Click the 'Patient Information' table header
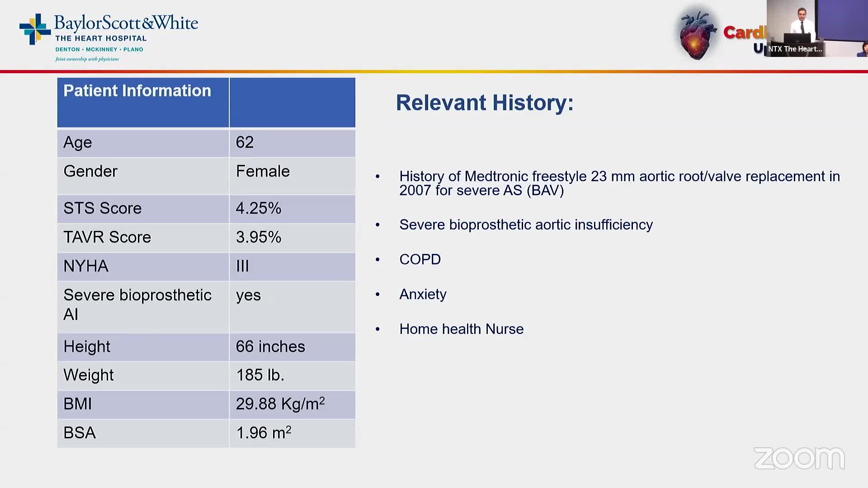 tap(137, 91)
